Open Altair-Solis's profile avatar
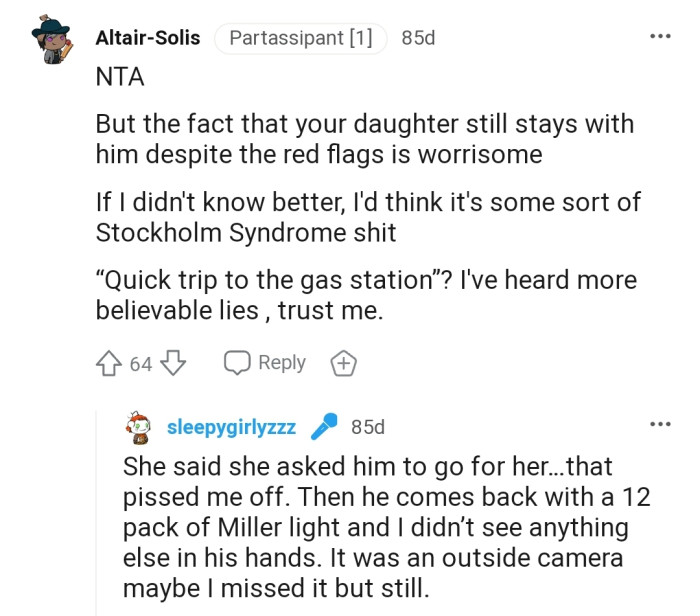Viewport: 700px width, 616px height. pos(51,42)
